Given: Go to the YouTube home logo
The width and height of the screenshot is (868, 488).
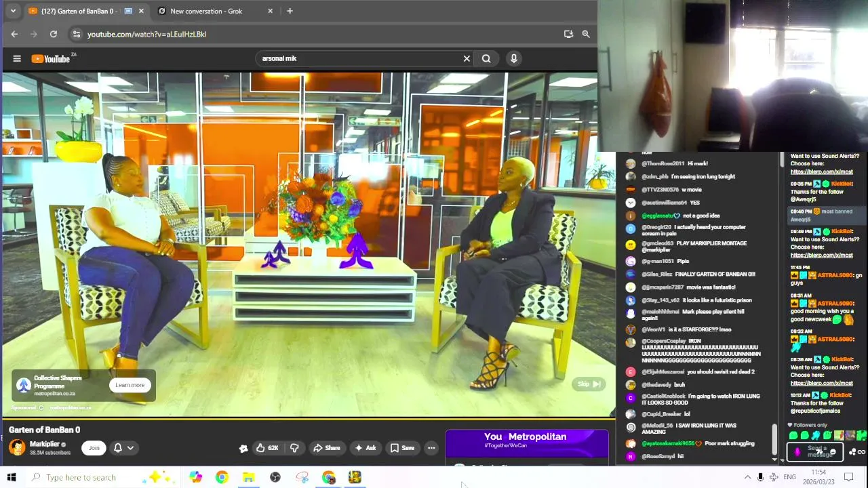Looking at the screenshot, I should (x=51, y=59).
